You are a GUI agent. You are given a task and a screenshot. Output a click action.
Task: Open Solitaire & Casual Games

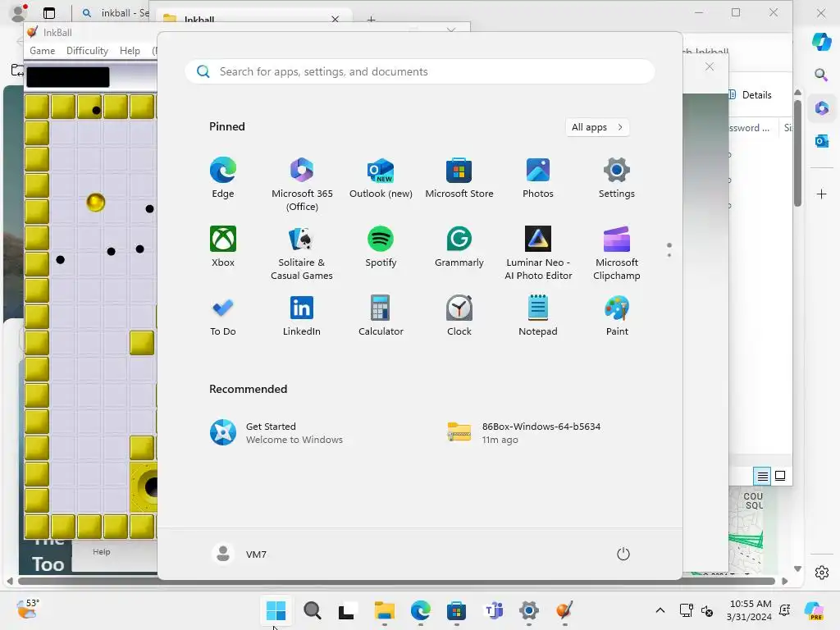(302, 253)
